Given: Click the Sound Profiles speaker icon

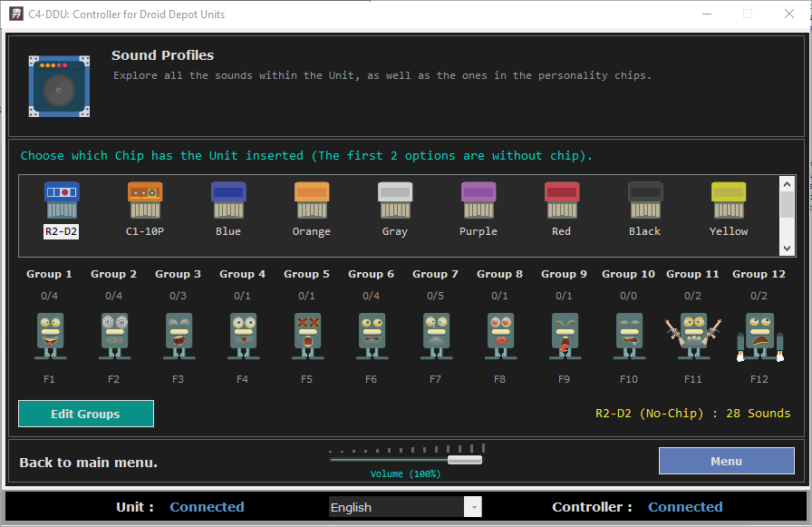Looking at the screenshot, I should point(59,86).
